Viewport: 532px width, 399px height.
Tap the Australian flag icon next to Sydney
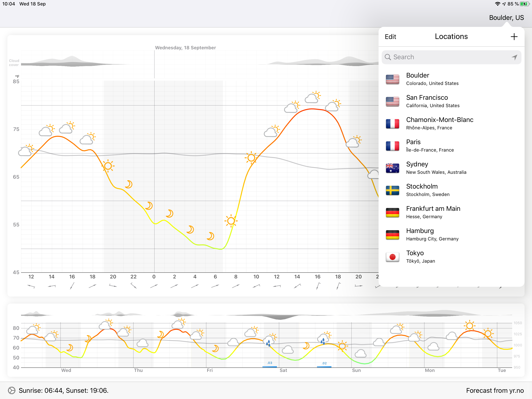[x=392, y=168]
